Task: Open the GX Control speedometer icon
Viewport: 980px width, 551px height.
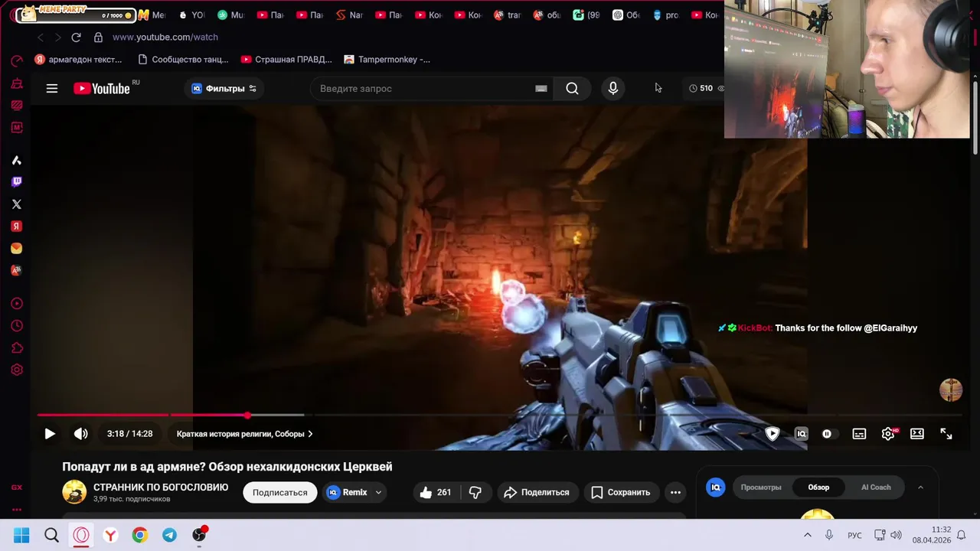Action: 17,61
